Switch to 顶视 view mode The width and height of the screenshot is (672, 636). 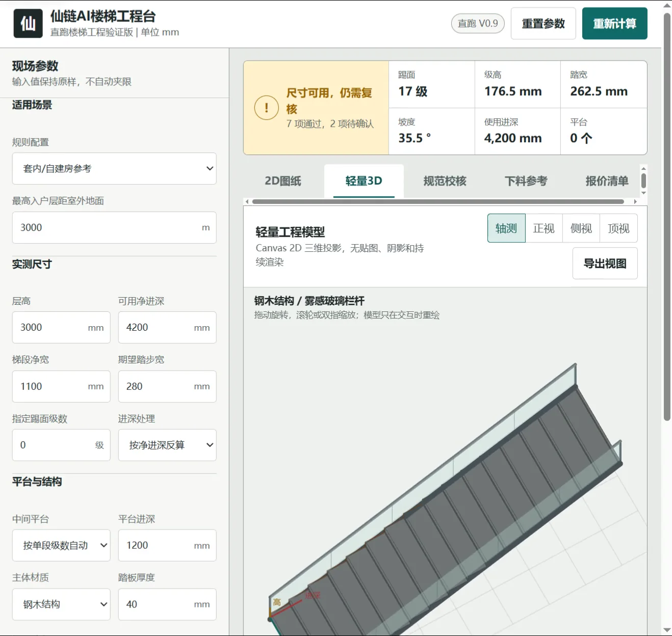point(618,228)
